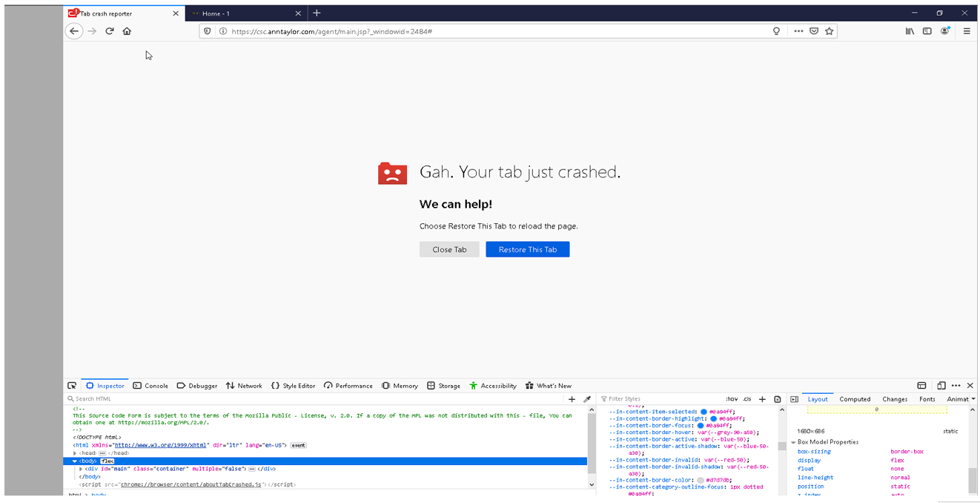Toggle print media simulation icon

click(778, 399)
